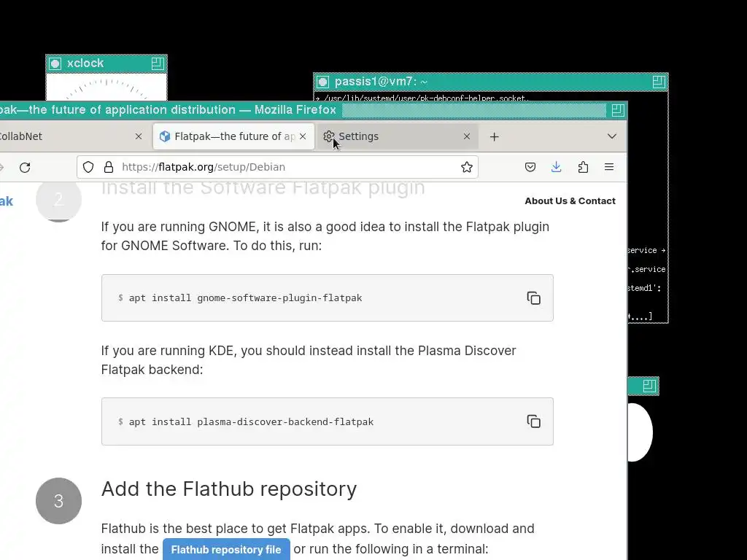747x560 pixels.
Task: Reload the page in Firefox
Action: [25, 167]
